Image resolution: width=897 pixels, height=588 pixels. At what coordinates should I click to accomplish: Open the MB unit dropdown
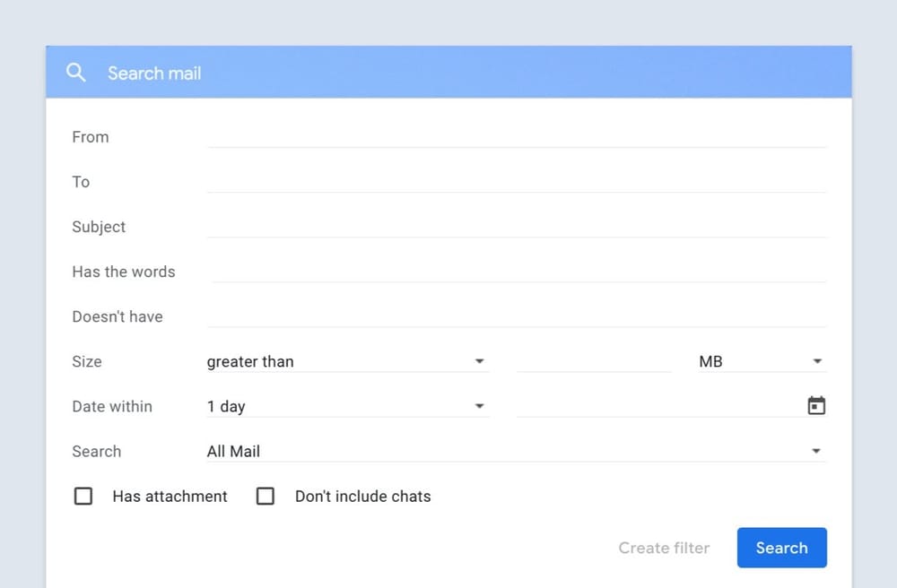758,361
